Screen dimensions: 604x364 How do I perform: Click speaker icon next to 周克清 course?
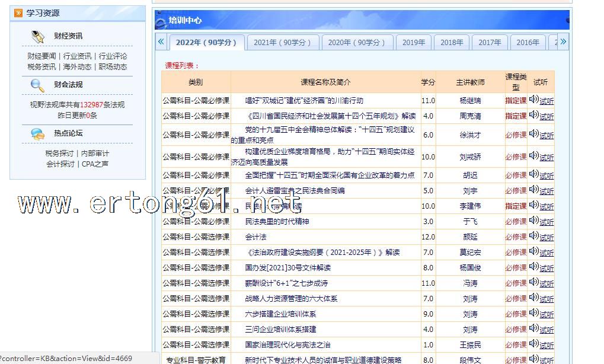pyautogui.click(x=533, y=115)
